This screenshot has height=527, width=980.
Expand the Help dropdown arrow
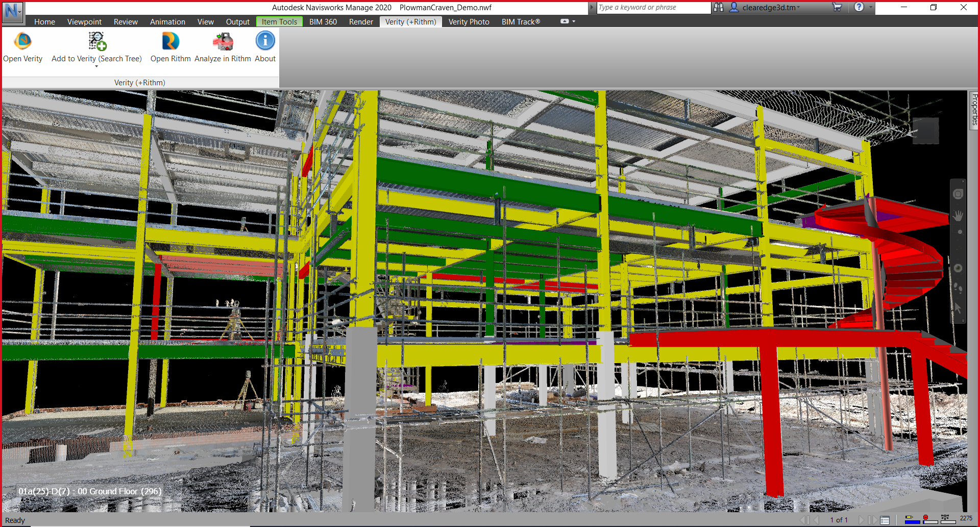pos(870,7)
